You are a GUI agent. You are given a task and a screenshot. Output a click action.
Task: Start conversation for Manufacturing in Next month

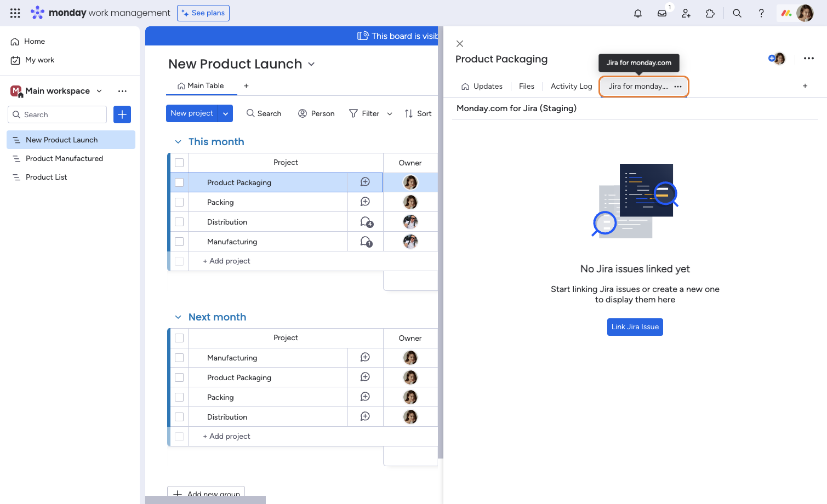coord(365,358)
